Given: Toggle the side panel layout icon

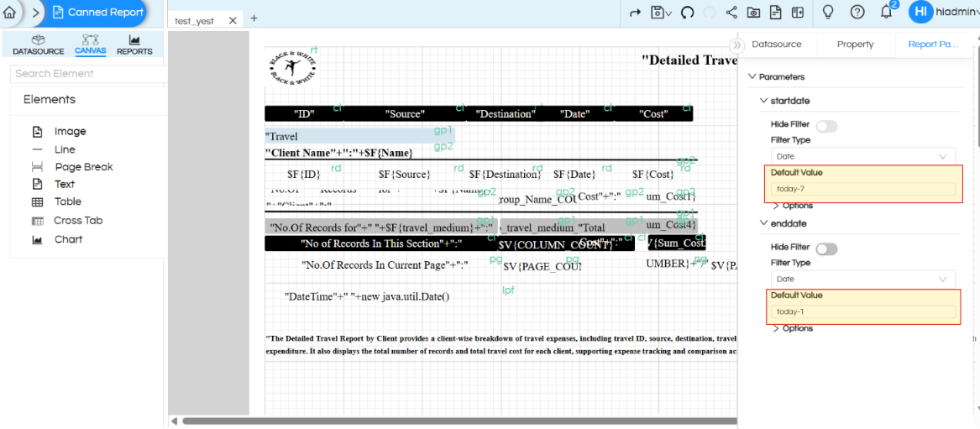Looking at the screenshot, I should pos(797,13).
